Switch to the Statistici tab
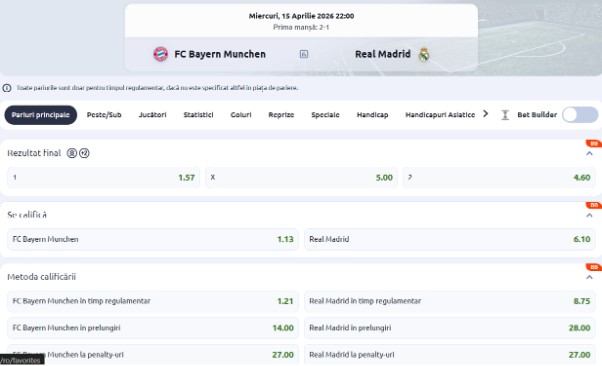The width and height of the screenshot is (602, 366). coord(198,115)
